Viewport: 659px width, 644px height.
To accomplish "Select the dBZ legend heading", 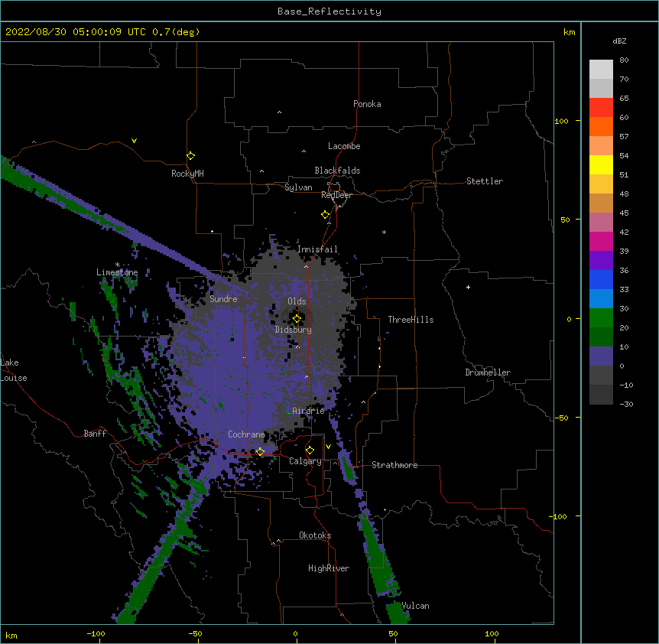I will click(x=619, y=41).
